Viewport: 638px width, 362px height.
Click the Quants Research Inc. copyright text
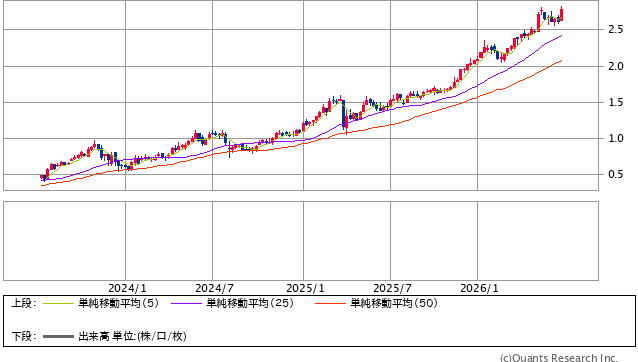[x=559, y=358]
